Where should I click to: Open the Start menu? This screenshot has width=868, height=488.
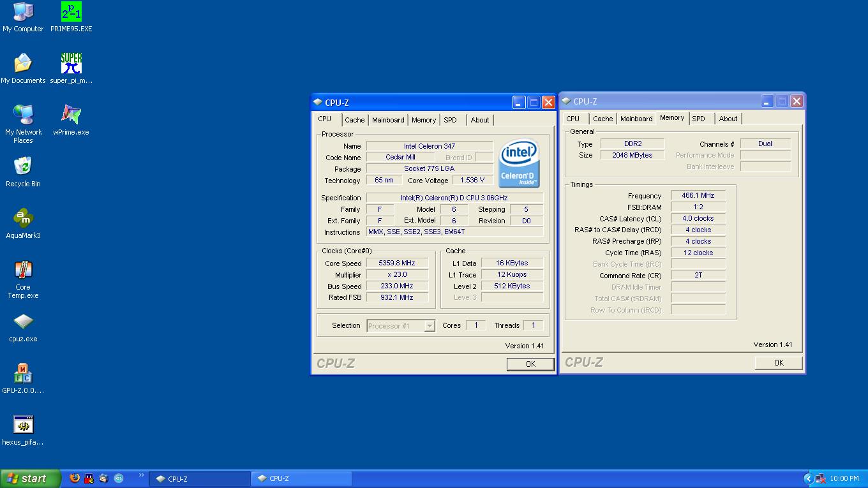pos(30,478)
